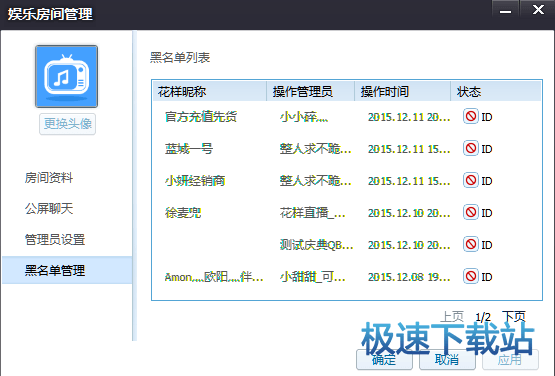Click page indicator 1/2

[483, 317]
